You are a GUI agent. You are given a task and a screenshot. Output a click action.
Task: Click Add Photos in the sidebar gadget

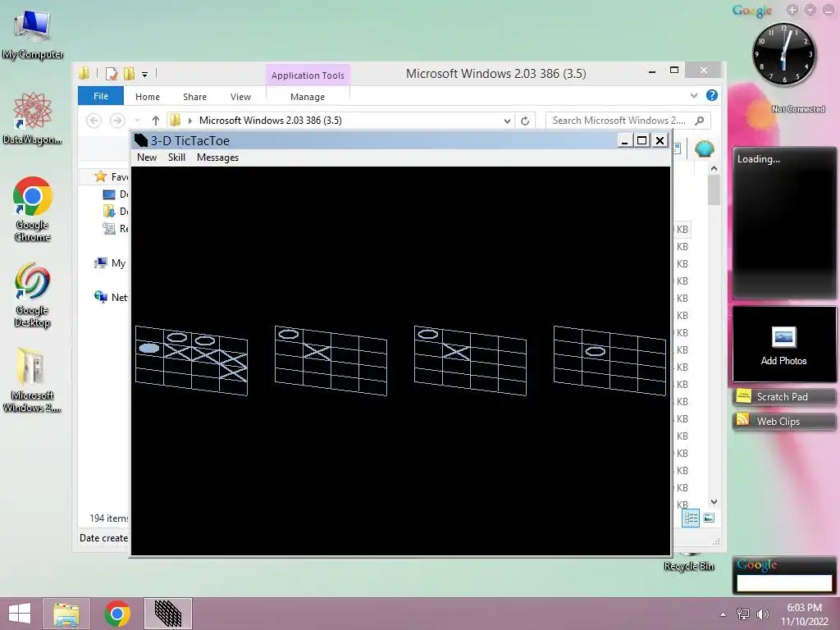coord(783,345)
